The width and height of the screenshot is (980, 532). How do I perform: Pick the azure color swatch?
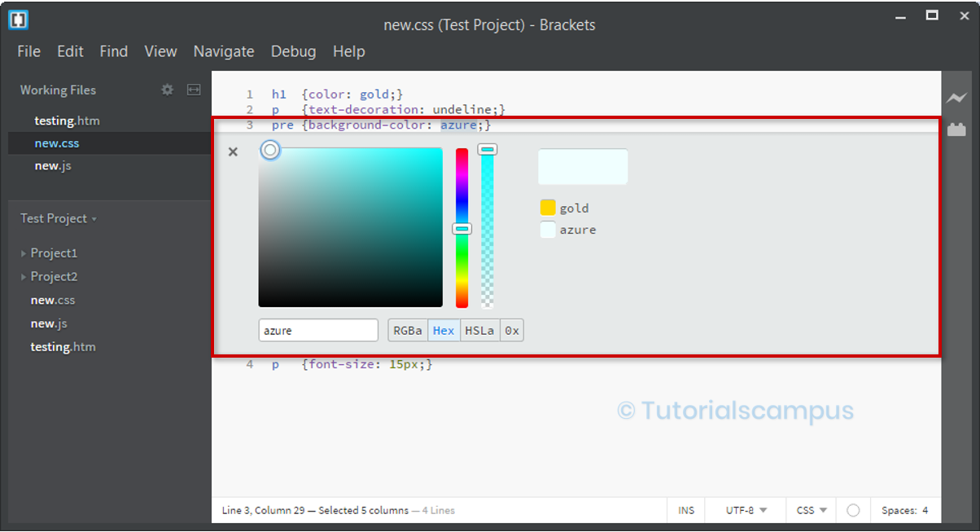pos(548,230)
